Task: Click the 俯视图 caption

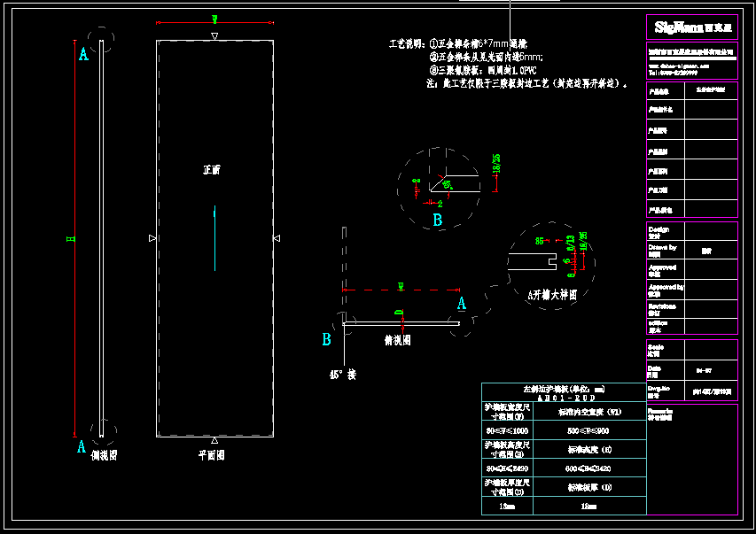Action: pyautogui.click(x=397, y=339)
